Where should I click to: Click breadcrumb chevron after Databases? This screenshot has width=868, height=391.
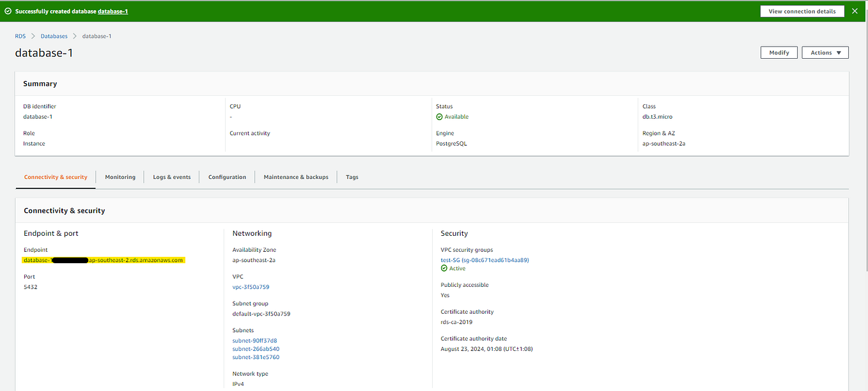[x=75, y=36]
